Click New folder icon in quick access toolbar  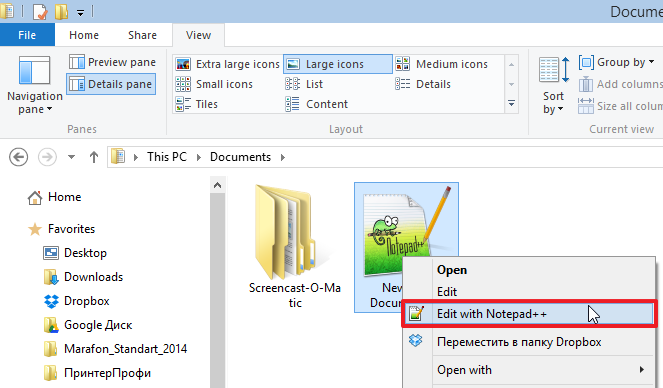coord(62,12)
